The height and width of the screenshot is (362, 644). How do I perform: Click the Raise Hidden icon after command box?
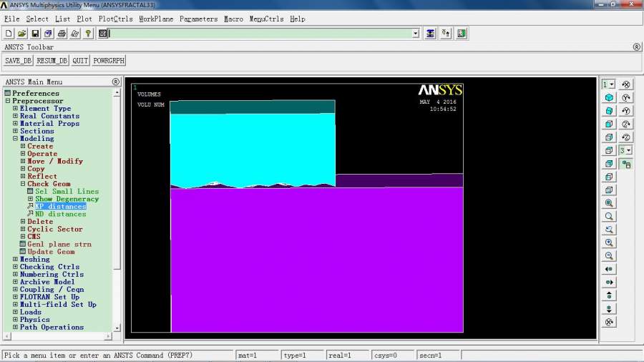430,34
